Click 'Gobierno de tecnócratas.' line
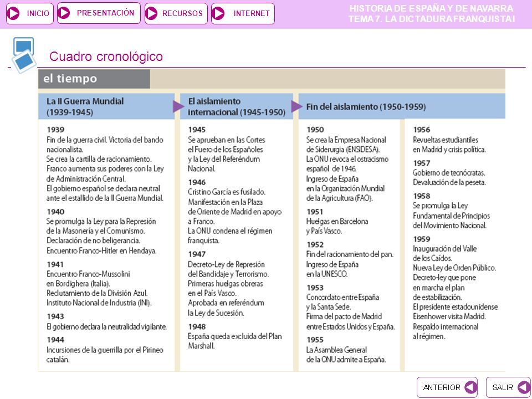 pos(449,173)
